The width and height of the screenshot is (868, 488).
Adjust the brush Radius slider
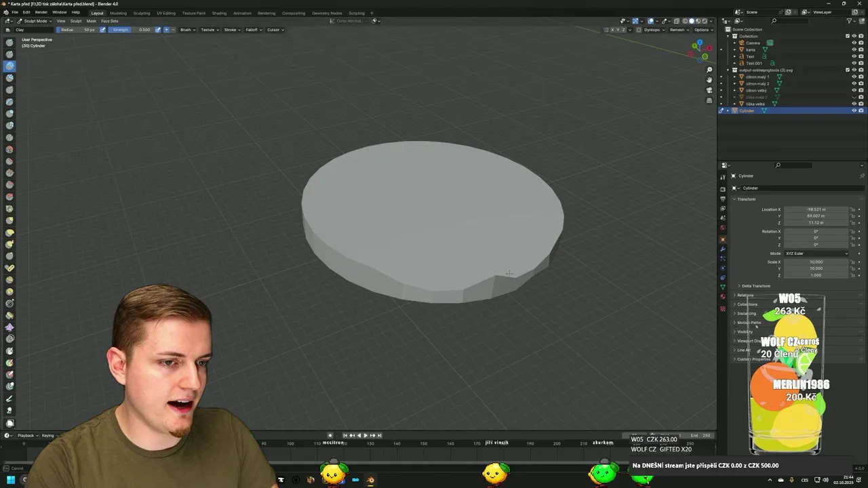[78, 30]
